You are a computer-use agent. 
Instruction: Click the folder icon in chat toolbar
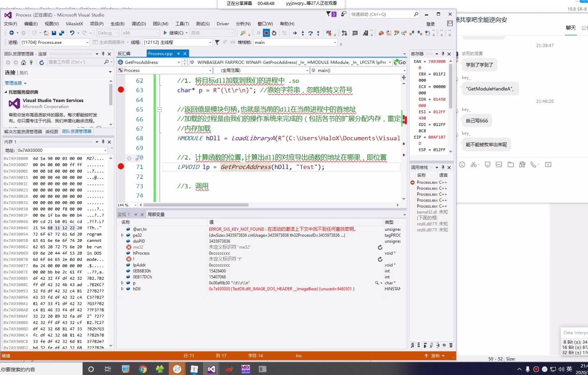click(x=511, y=164)
